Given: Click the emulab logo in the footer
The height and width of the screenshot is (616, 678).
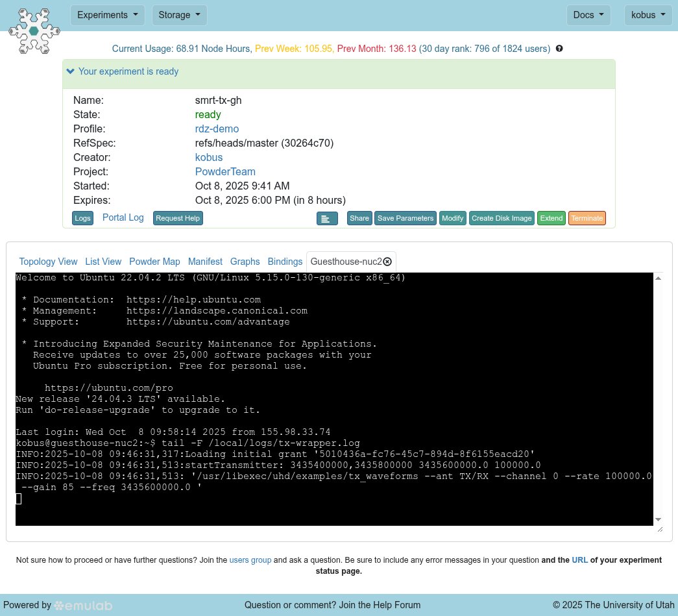Looking at the screenshot, I should click(83, 605).
